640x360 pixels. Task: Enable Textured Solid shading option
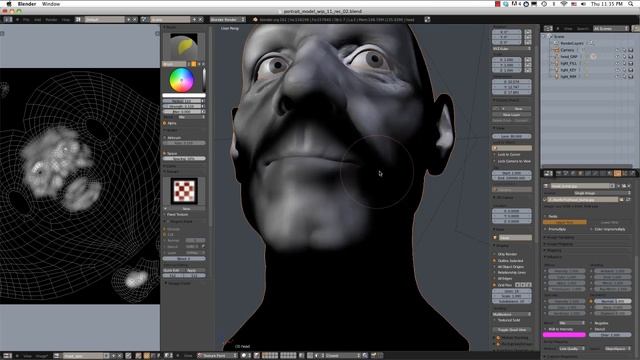pos(495,320)
